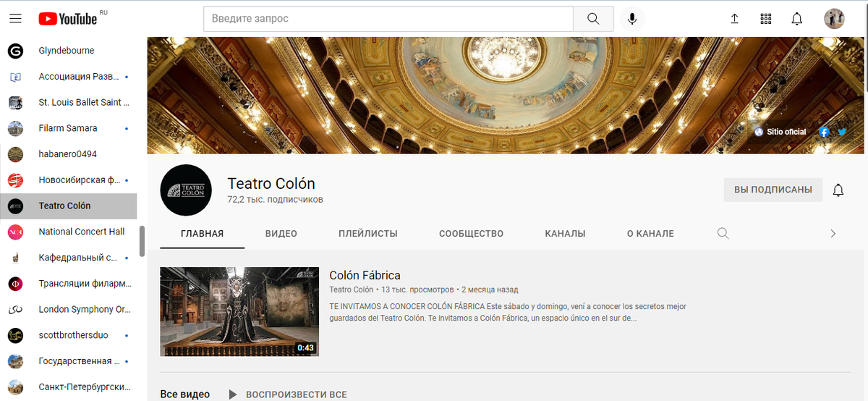Screen dimensions: 868x401
Task: Click the Filarm Samara channel avatar
Action: (15, 128)
